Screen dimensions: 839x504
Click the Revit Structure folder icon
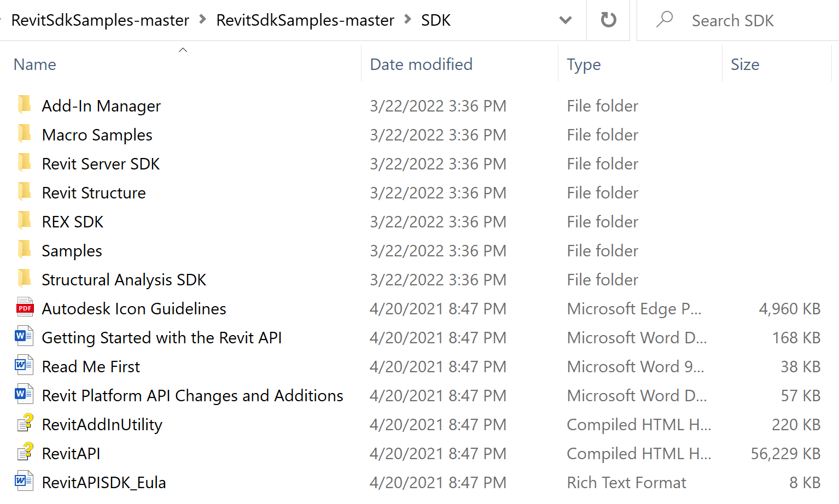[25, 191]
